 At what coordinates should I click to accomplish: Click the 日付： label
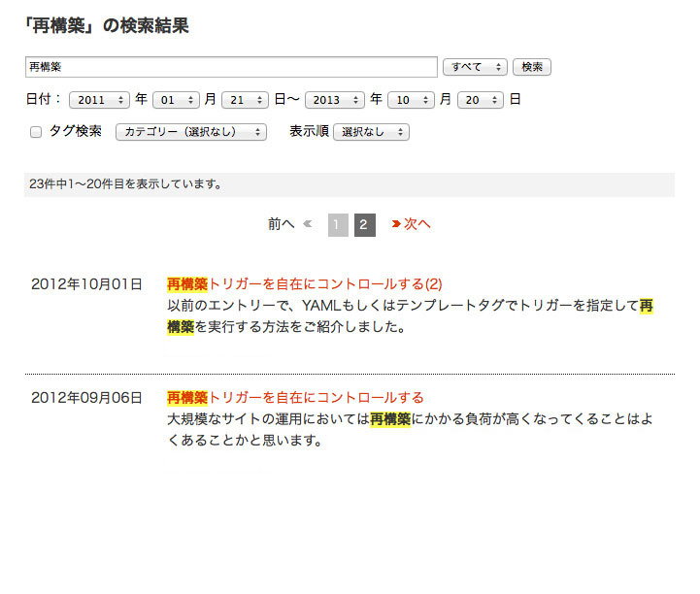(x=44, y=99)
